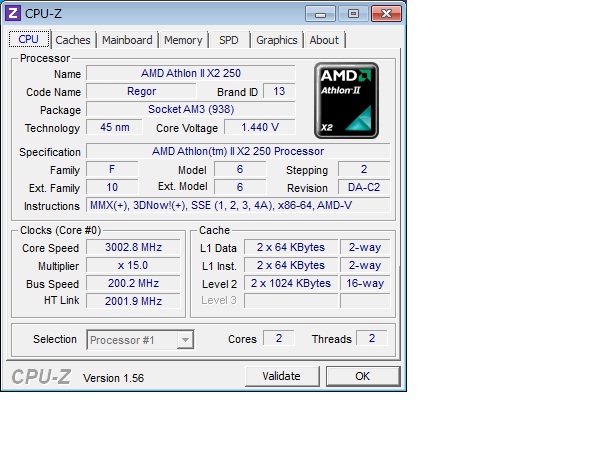Click the Stepping value 2

tap(364, 169)
